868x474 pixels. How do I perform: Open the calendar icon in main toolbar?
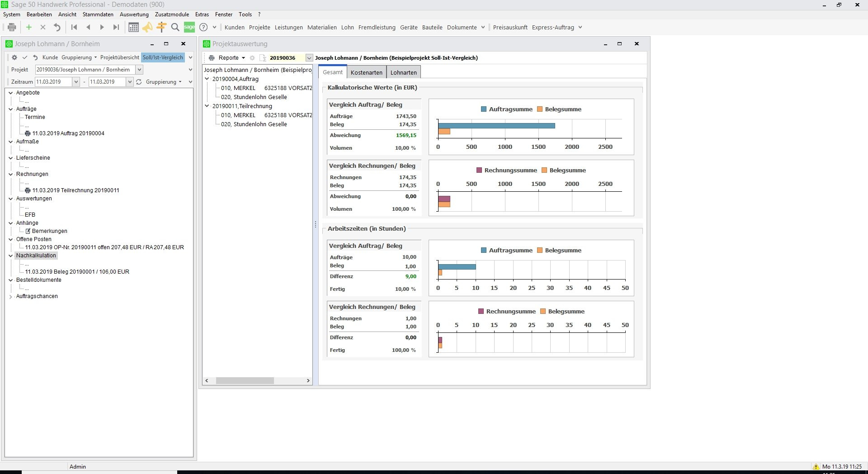[x=133, y=27]
